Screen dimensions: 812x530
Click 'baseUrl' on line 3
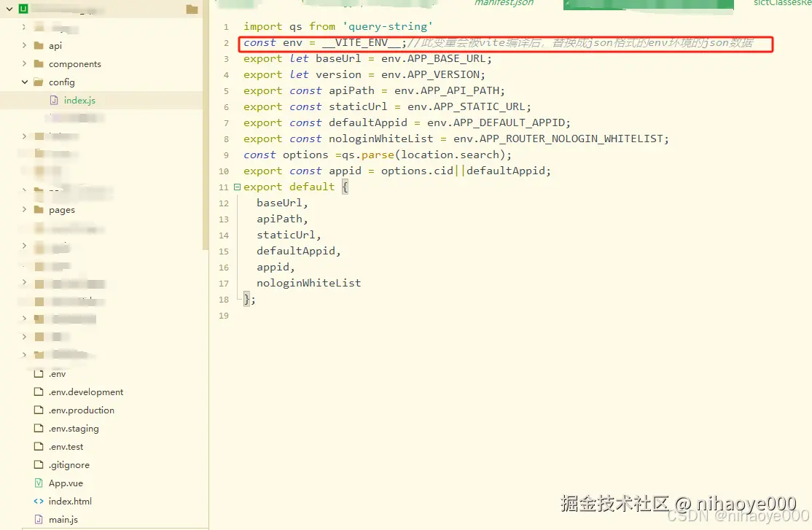click(338, 58)
